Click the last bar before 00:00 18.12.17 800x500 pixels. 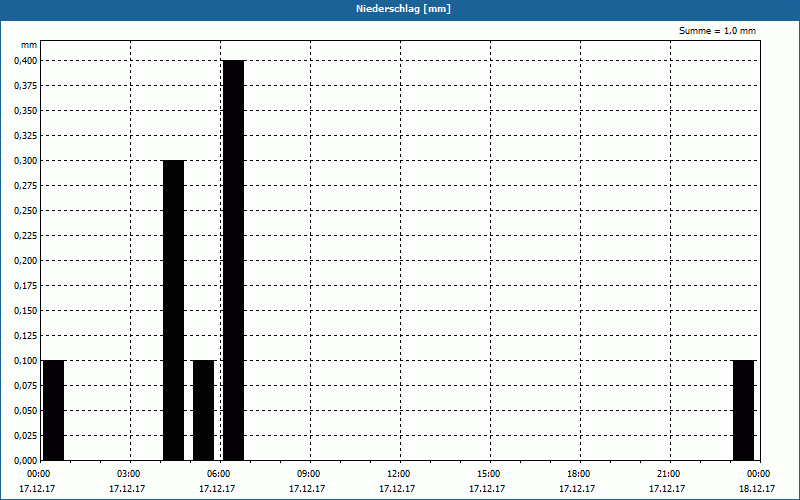743,410
